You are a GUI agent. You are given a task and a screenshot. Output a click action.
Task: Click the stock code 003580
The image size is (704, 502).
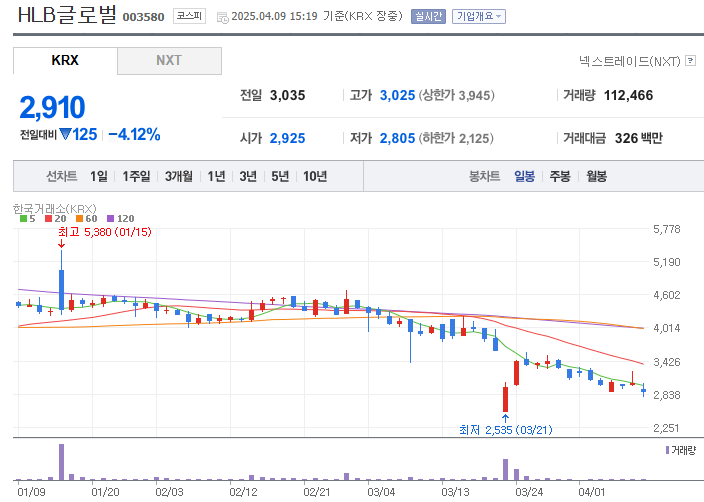pos(143,17)
